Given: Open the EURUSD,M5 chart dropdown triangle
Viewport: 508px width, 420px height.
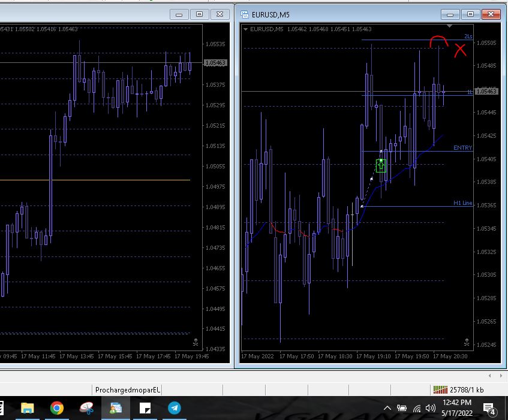Looking at the screenshot, I should click(245, 29).
